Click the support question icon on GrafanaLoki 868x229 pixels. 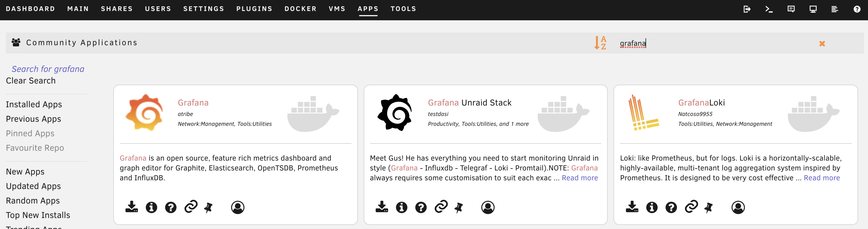(671, 207)
